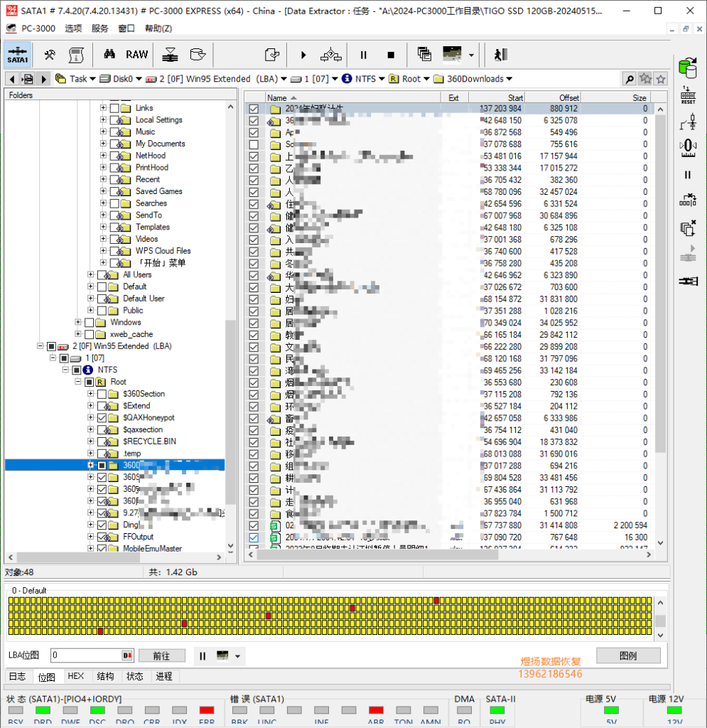Viewport: 707px width, 728px height.
Task: Click the green database cylinder icon
Action: [x=688, y=68]
